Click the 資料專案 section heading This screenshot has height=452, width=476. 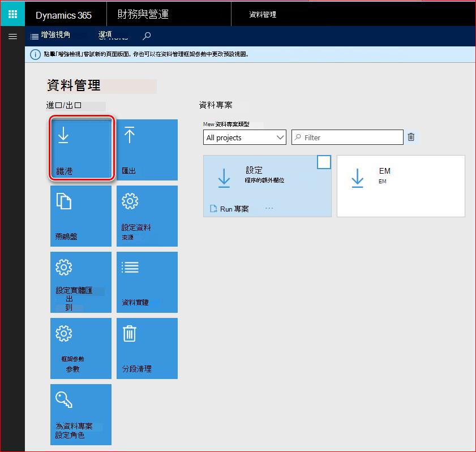[216, 105]
